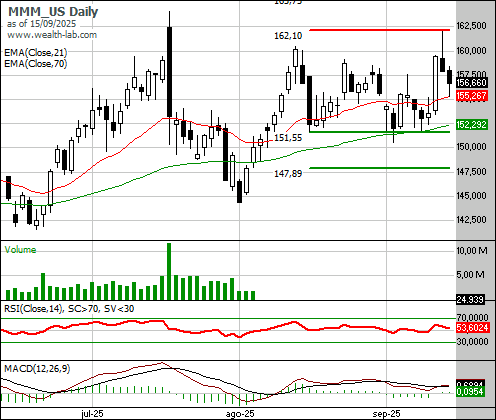Click the 30,0000 RSI axis label
This screenshot has height=420, width=496.
coord(472,342)
